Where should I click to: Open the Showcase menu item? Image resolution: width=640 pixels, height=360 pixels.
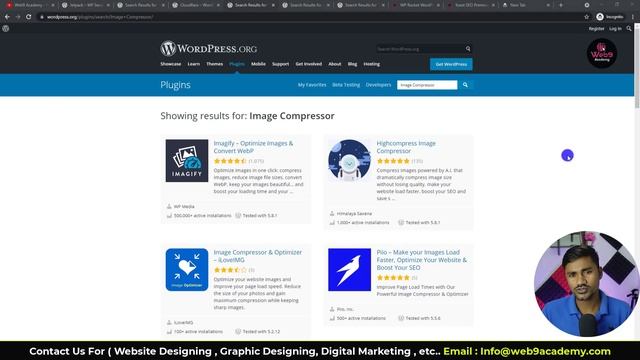(171, 64)
